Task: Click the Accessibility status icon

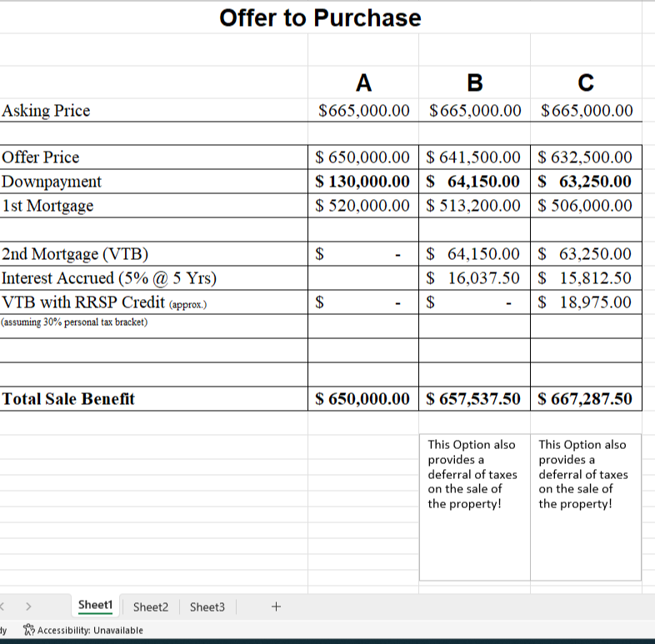Action: tap(29, 630)
